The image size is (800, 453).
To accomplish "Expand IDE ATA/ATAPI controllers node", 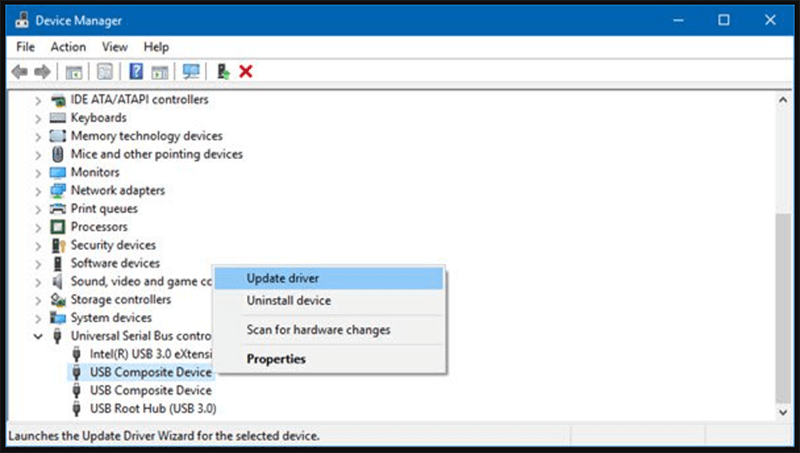I will (x=38, y=100).
